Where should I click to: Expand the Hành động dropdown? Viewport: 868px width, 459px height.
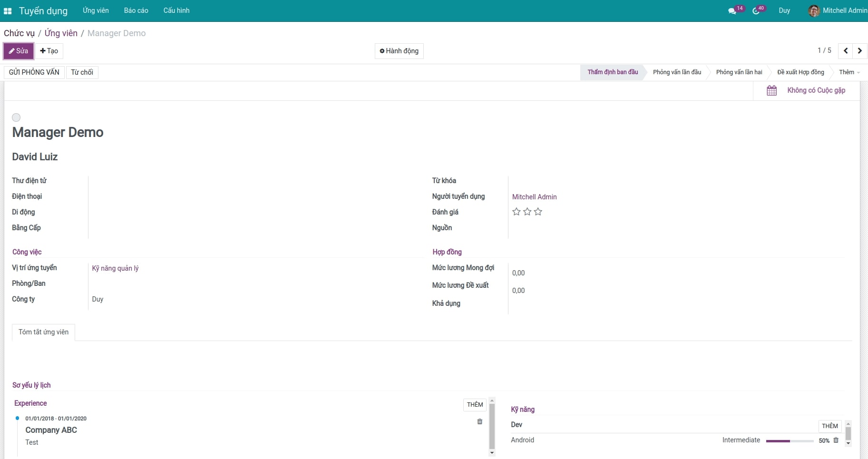click(399, 51)
